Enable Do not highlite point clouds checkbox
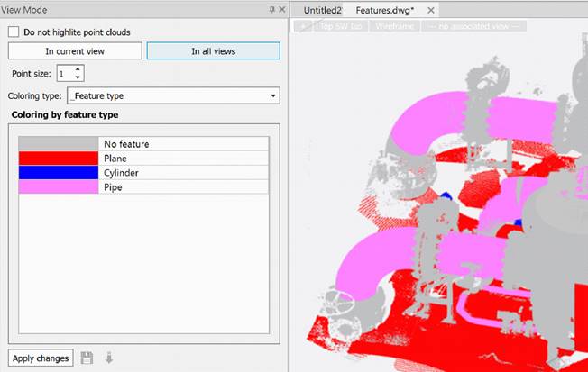Viewport: 588px width, 372px height. [x=14, y=32]
